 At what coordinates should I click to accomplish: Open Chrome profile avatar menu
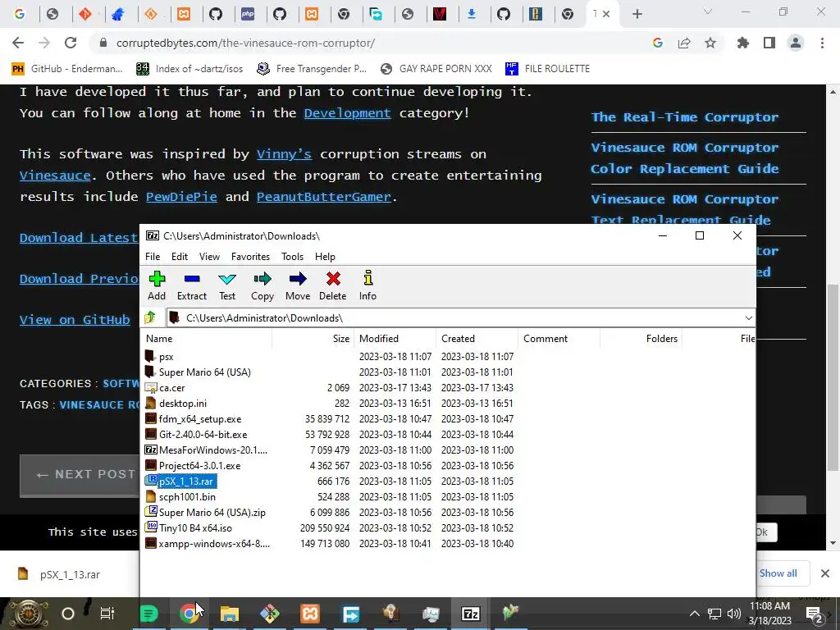coord(796,43)
